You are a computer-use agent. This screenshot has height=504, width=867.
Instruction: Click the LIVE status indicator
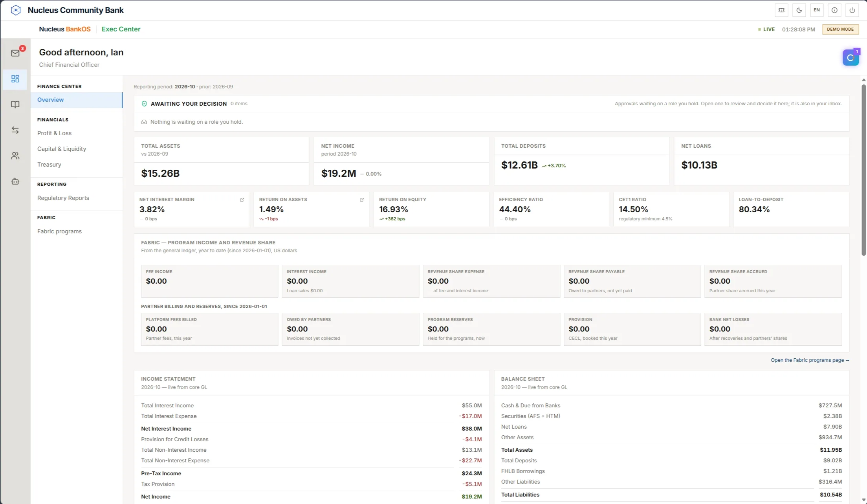click(x=766, y=29)
